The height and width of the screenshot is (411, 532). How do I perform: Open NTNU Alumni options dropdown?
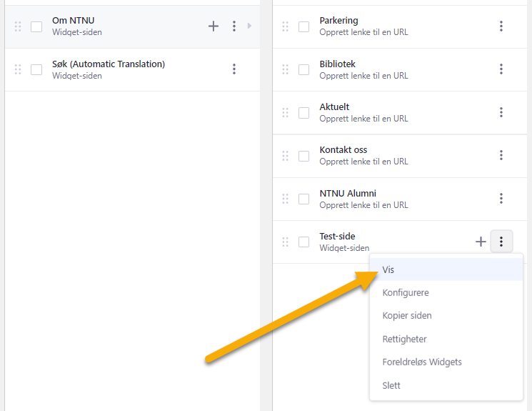tap(501, 199)
